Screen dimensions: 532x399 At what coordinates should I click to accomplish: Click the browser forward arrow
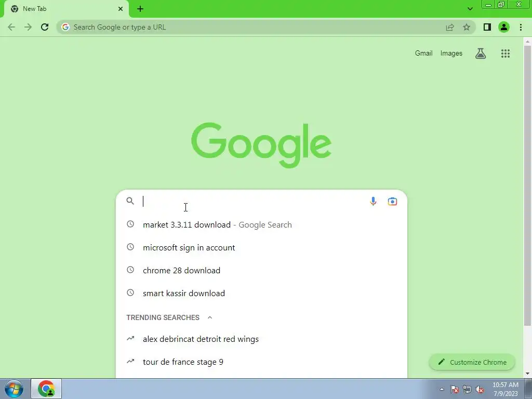(x=28, y=27)
